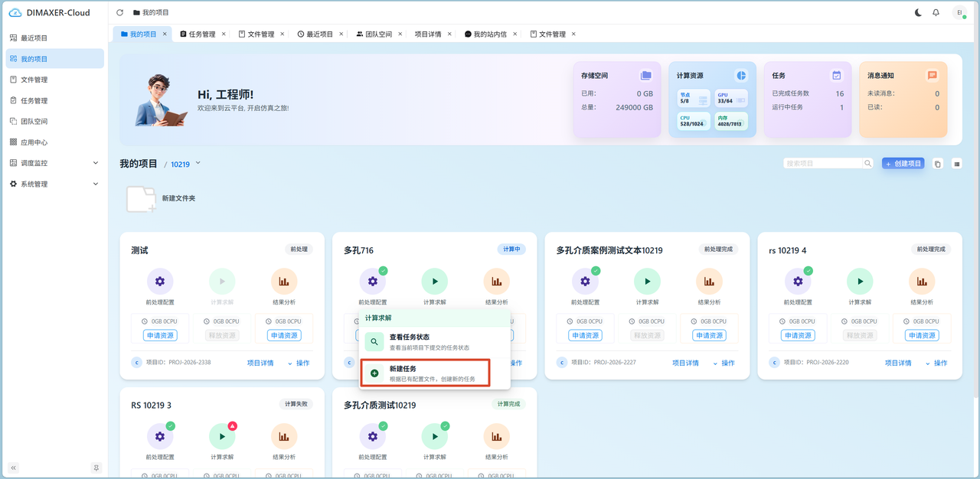Pin sidebar using pin icon
The image size is (980, 479).
coord(96,468)
